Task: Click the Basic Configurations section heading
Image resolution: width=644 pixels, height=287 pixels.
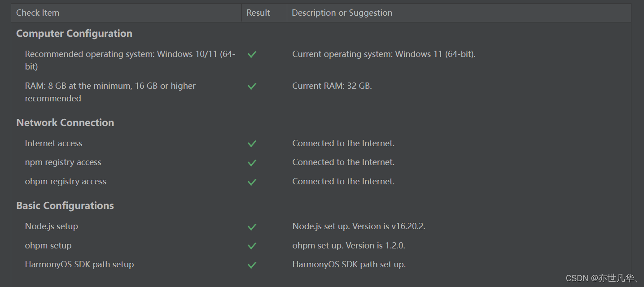Action: point(65,206)
